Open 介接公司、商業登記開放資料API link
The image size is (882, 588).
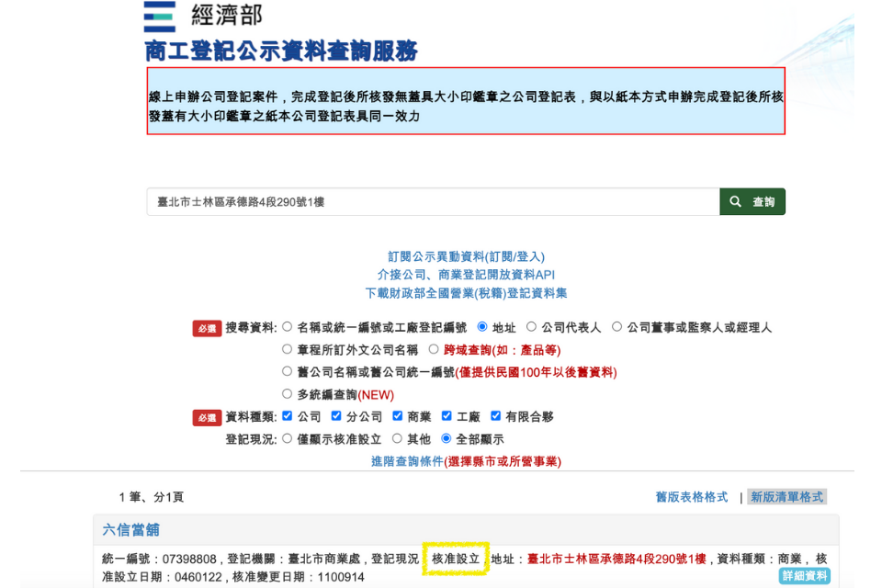466,275
